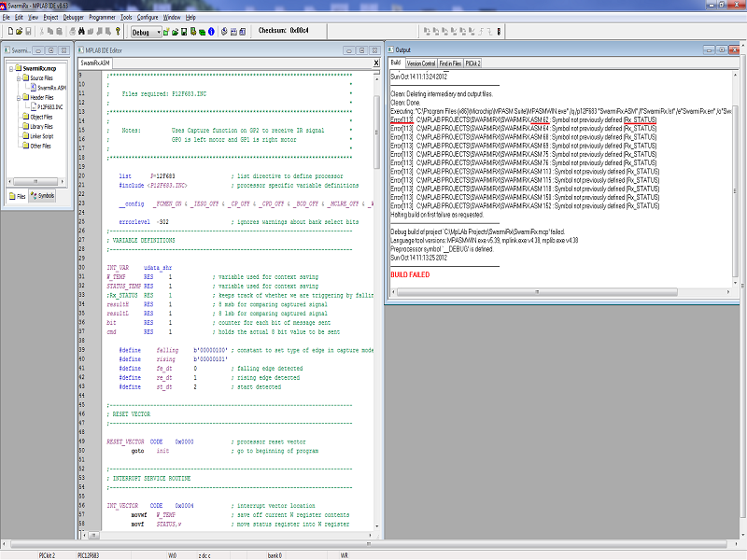
Task: Click the last icon before the Checksum label
Action: (x=243, y=32)
